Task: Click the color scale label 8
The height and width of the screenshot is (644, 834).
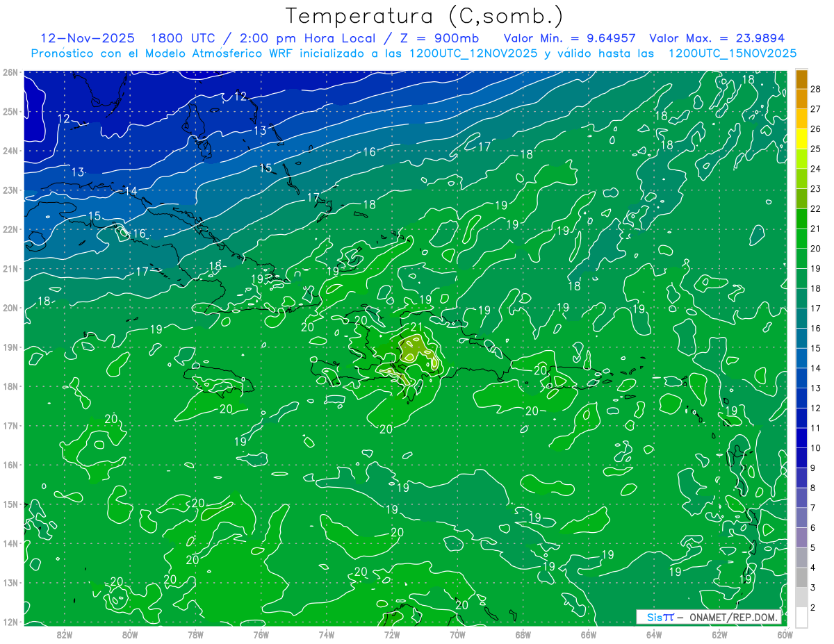Action: pos(813,488)
